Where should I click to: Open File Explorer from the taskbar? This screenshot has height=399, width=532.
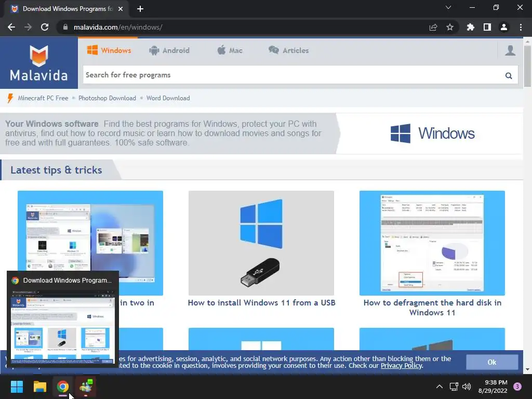[39, 387]
